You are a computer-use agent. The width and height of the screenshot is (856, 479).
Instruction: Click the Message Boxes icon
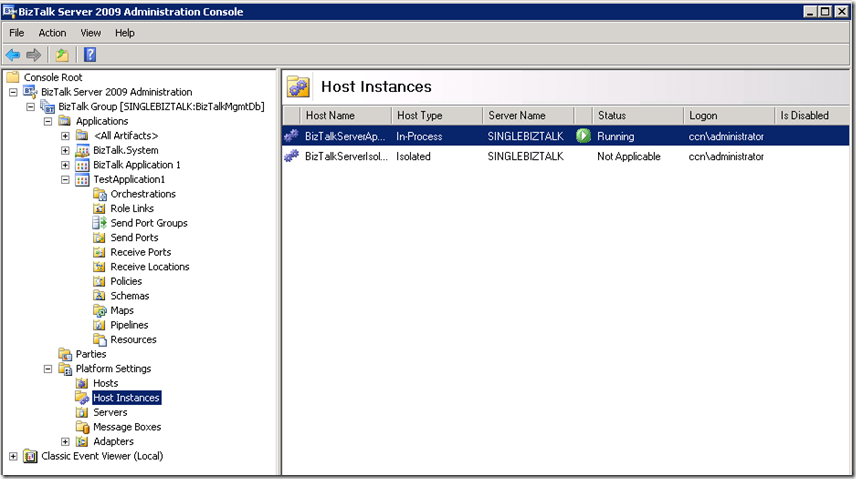[82, 427]
